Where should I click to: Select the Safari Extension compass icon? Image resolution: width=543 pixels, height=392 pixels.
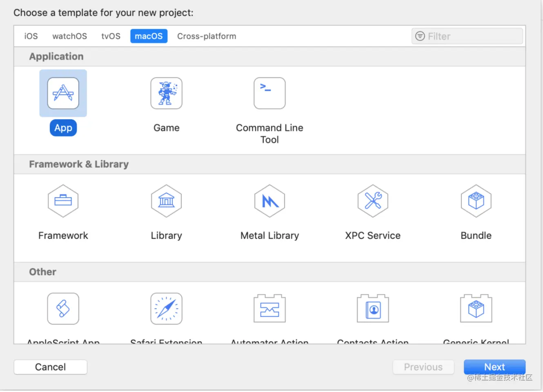click(x=166, y=309)
